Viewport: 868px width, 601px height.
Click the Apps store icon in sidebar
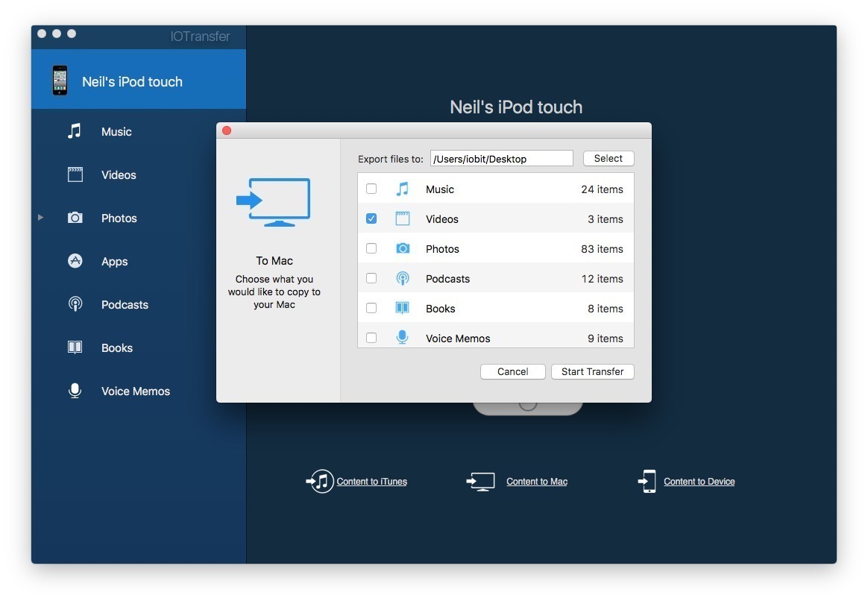[x=75, y=261]
